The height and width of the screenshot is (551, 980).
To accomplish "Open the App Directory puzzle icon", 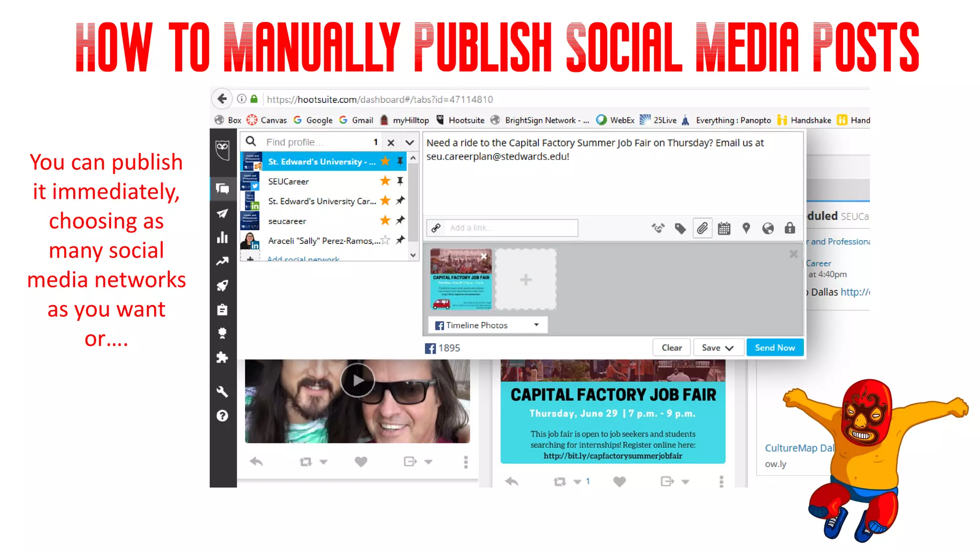I will pos(223,357).
